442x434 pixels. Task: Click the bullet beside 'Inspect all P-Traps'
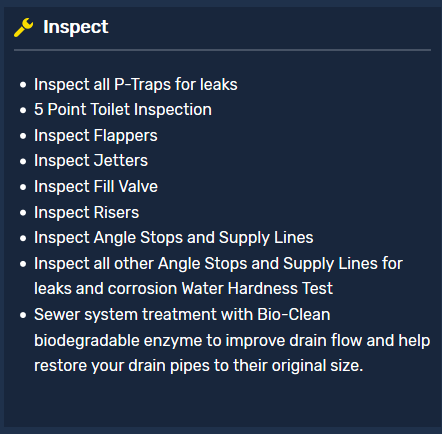[x=23, y=85]
